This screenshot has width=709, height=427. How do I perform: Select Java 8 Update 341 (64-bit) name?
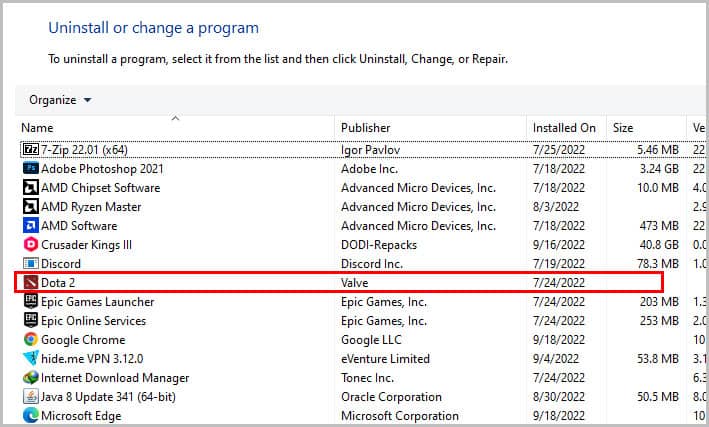(108, 396)
